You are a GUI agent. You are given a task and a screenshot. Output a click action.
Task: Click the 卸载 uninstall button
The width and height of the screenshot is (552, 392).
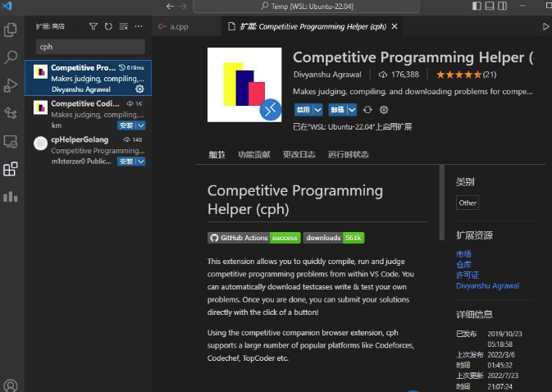pos(338,110)
